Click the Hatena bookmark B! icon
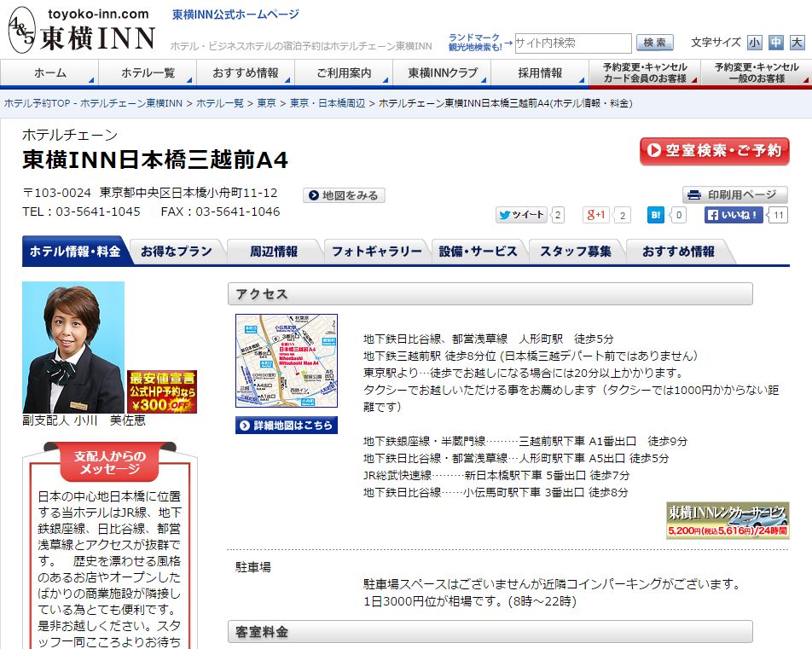The width and height of the screenshot is (812, 649). [655, 215]
